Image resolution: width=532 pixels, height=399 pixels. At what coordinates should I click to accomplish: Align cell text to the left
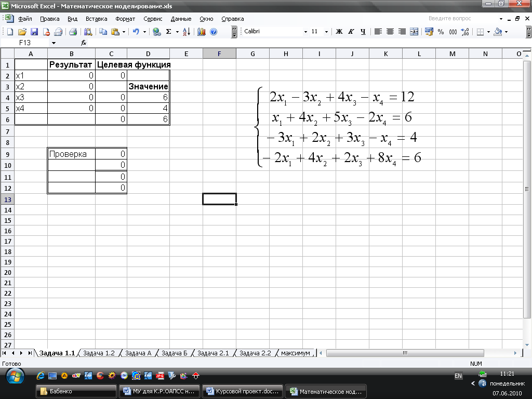click(x=378, y=32)
